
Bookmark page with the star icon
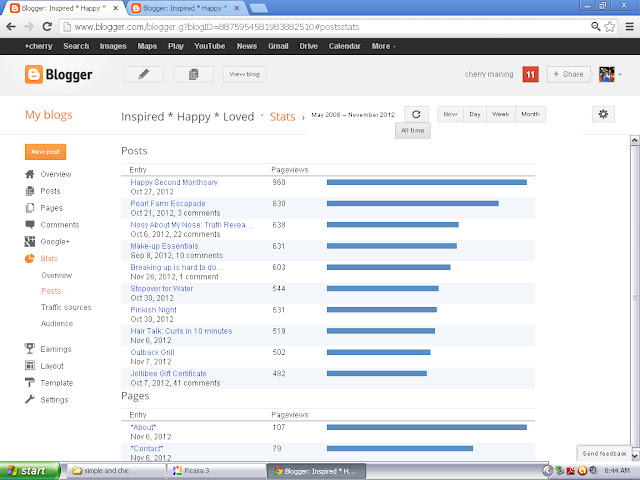click(610, 27)
